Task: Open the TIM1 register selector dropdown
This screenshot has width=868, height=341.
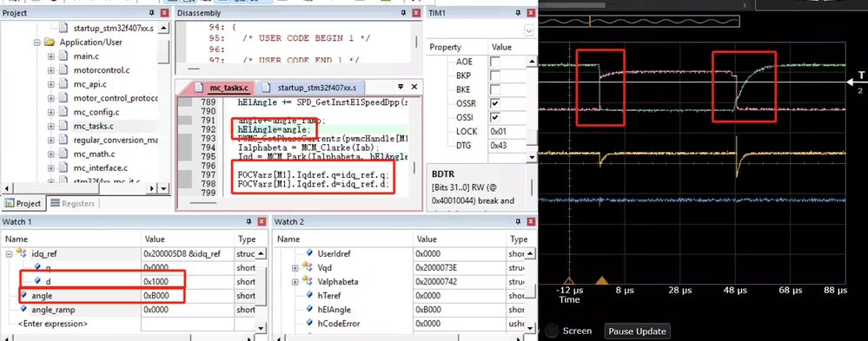Action: 529,31
